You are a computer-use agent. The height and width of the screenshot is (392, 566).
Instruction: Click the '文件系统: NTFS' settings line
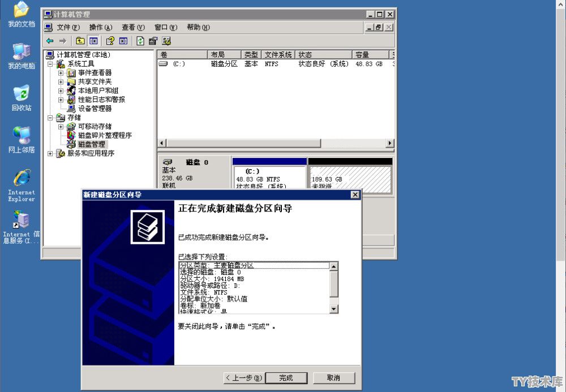(x=204, y=292)
